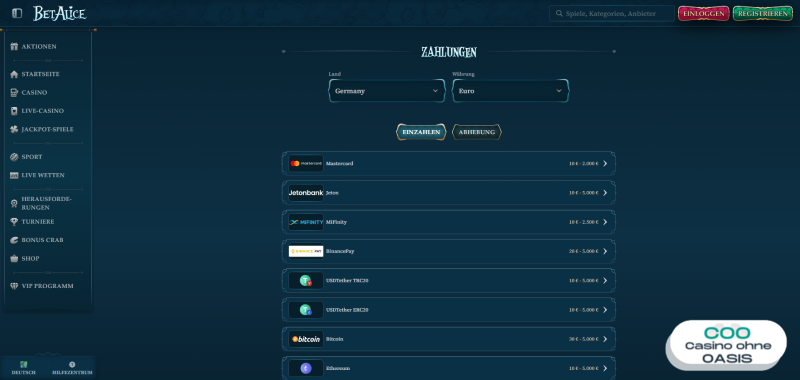Click the Jackpot-Spiele clover icon
This screenshot has width=800, height=380.
click(14, 130)
